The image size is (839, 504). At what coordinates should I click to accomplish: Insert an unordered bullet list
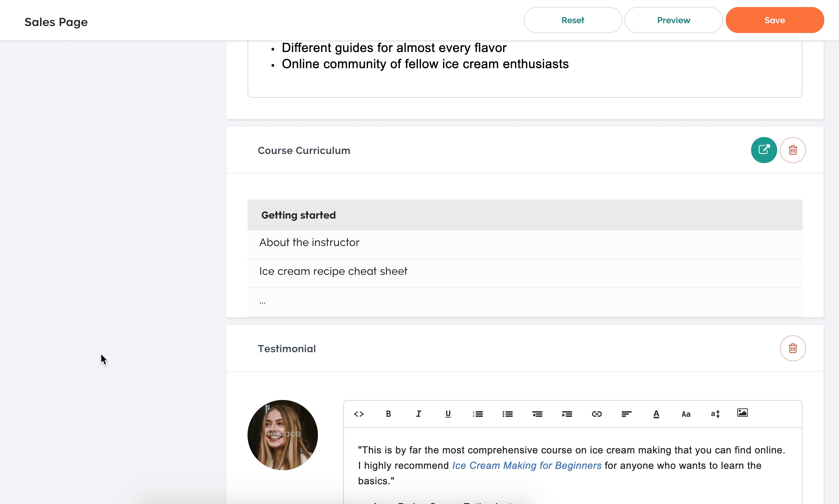coord(507,414)
